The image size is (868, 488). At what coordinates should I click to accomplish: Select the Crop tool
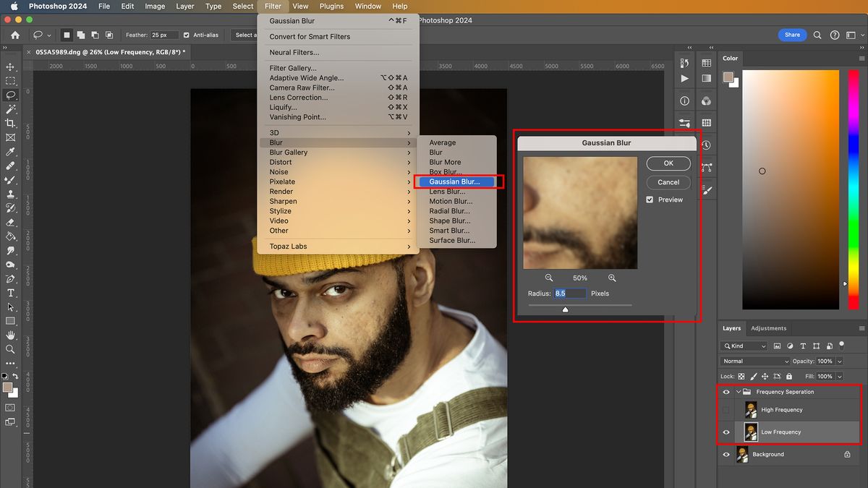click(10, 123)
